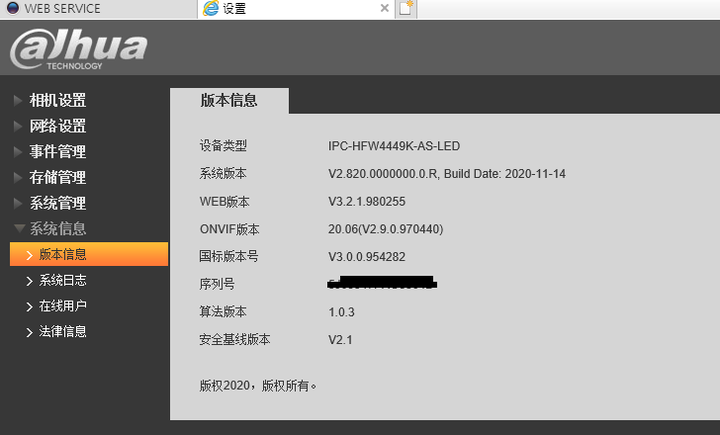Click the Internet Explorer icon on 设置 tab
Viewport: 720px width, 435px height.
click(211, 8)
